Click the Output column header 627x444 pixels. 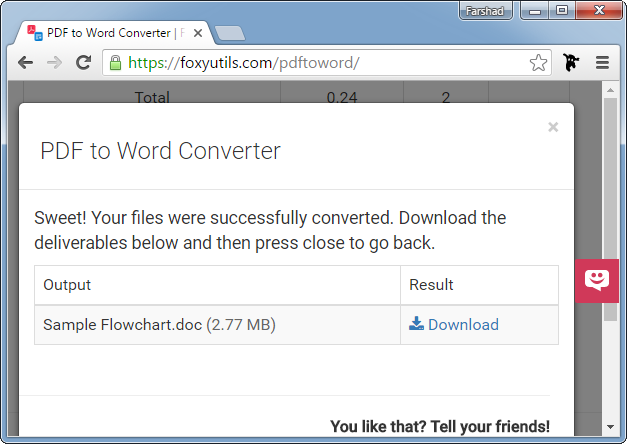(217, 285)
